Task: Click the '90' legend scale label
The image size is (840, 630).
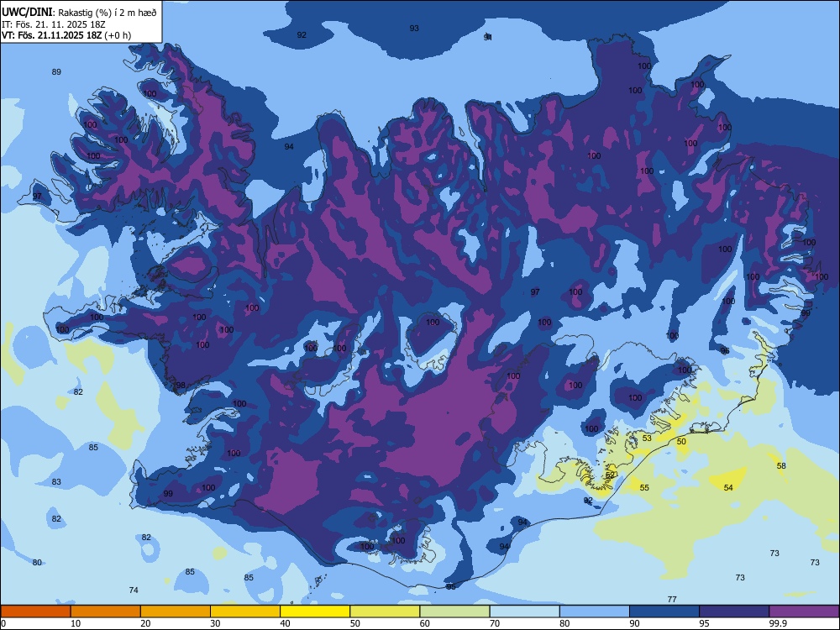Action: click(x=634, y=623)
